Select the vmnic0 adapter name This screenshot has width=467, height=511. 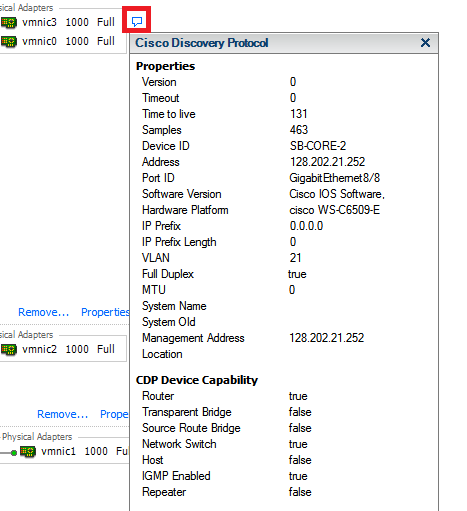pos(39,41)
